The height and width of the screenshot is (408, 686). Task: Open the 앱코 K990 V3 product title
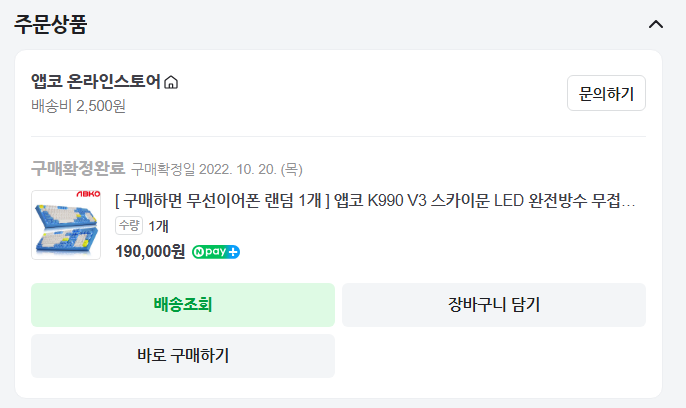(375, 200)
